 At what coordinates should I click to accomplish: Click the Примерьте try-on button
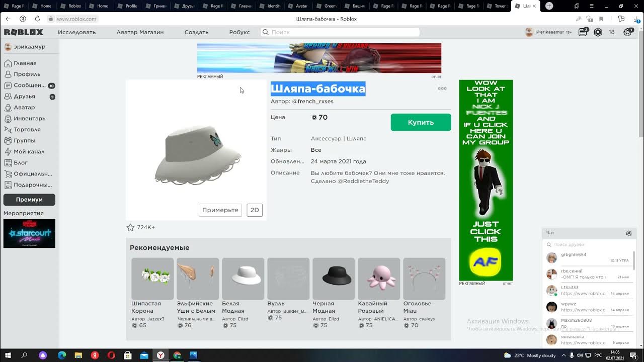pyautogui.click(x=220, y=210)
